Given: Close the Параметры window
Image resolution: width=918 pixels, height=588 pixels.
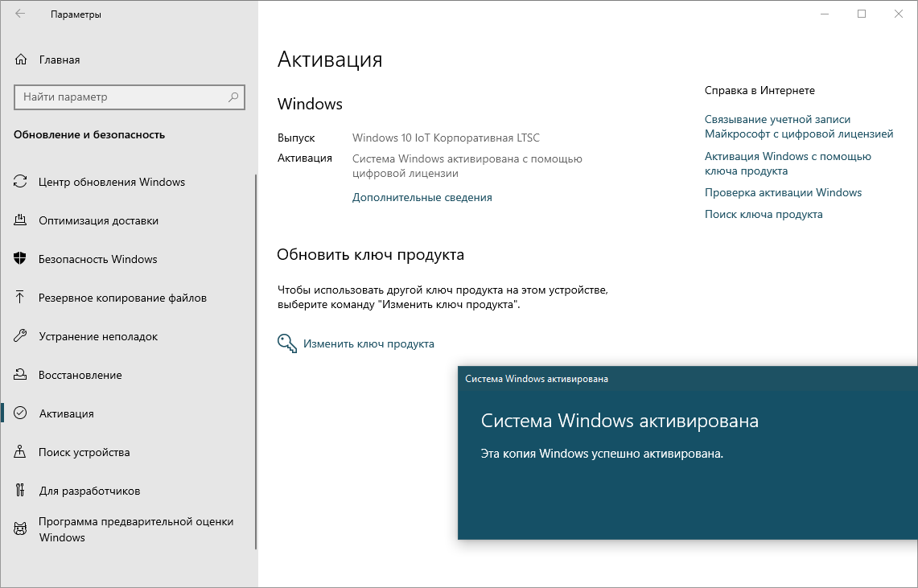Looking at the screenshot, I should [x=898, y=14].
